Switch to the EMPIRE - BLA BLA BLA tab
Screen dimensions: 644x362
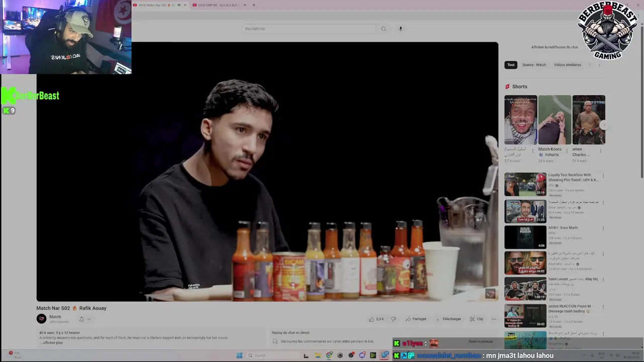pyautogui.click(x=219, y=5)
